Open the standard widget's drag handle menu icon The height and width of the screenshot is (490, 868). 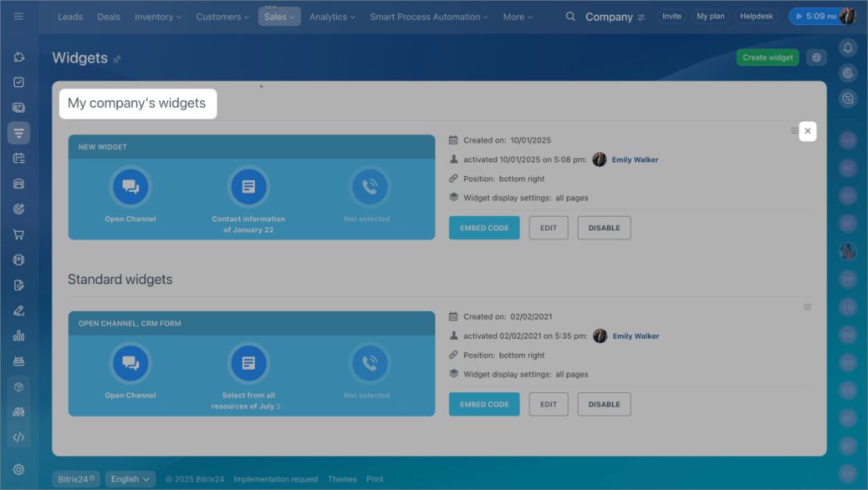pos(807,307)
